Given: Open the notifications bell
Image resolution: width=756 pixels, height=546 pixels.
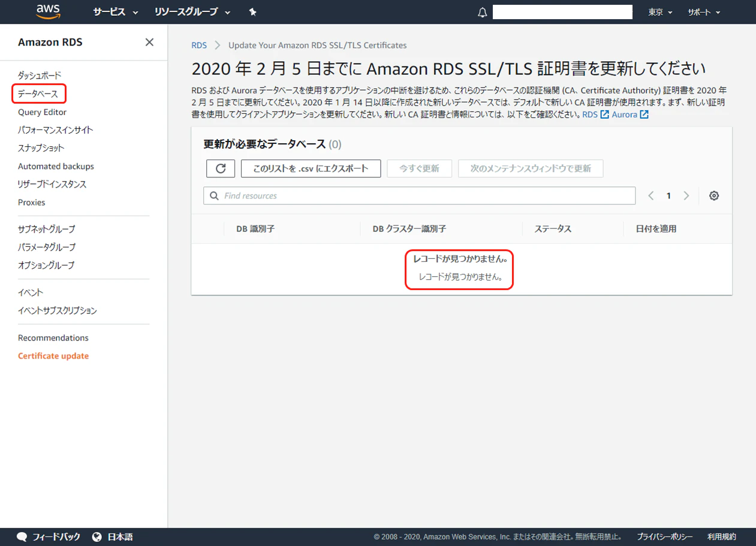Looking at the screenshot, I should pos(483,13).
